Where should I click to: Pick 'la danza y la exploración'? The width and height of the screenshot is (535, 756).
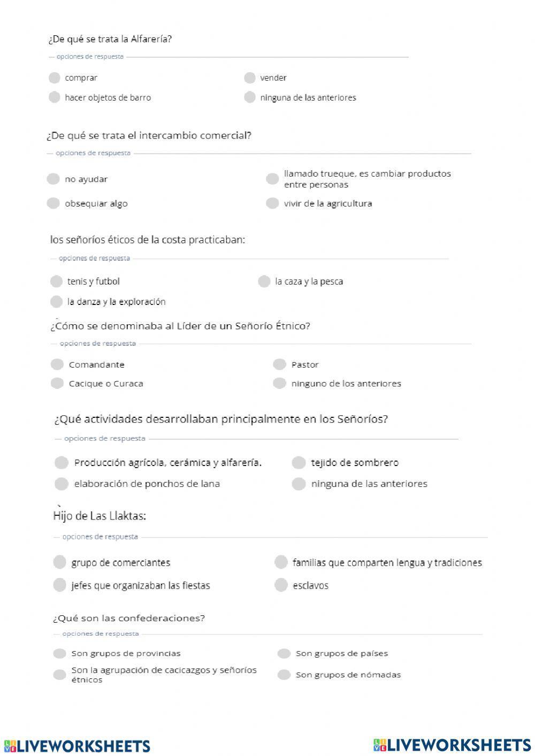pyautogui.click(x=56, y=301)
